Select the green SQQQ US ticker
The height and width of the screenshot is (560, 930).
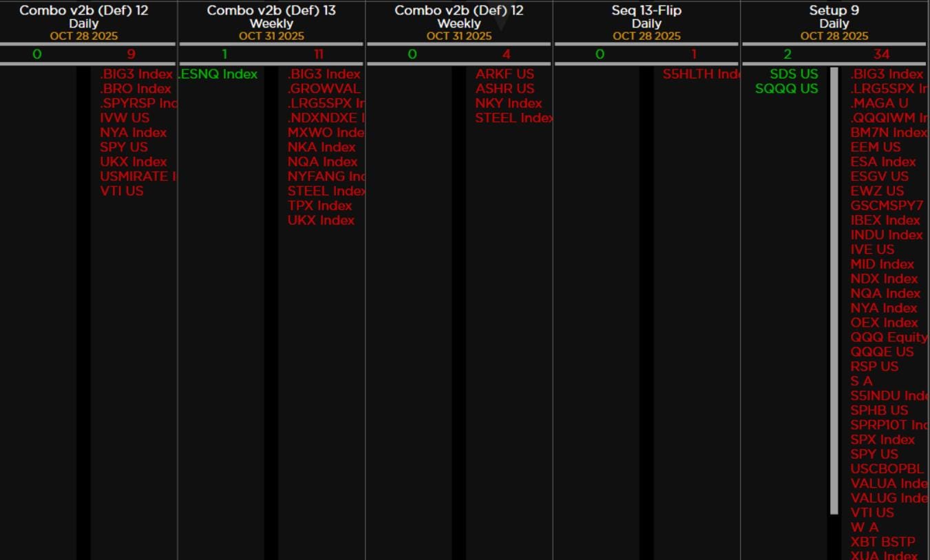pyautogui.click(x=786, y=89)
